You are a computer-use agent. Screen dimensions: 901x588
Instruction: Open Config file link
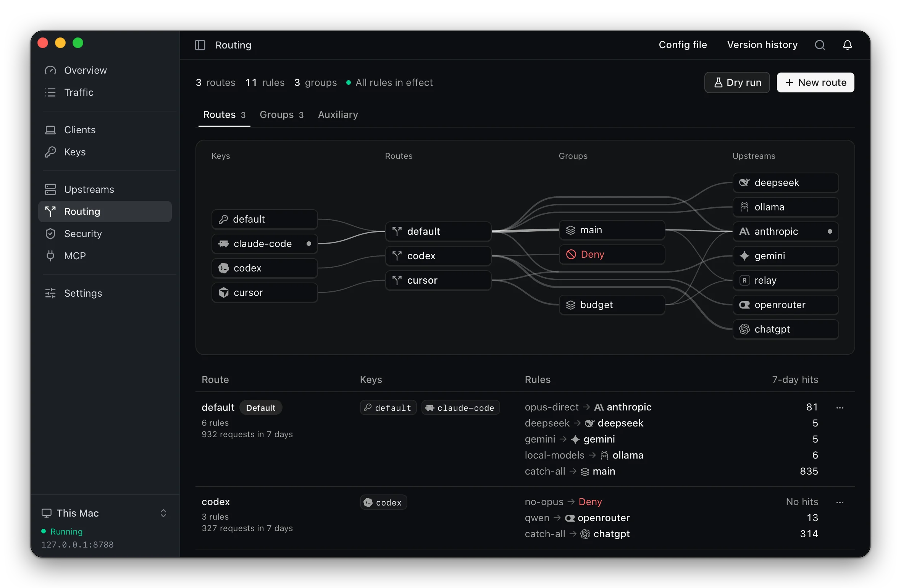tap(683, 45)
